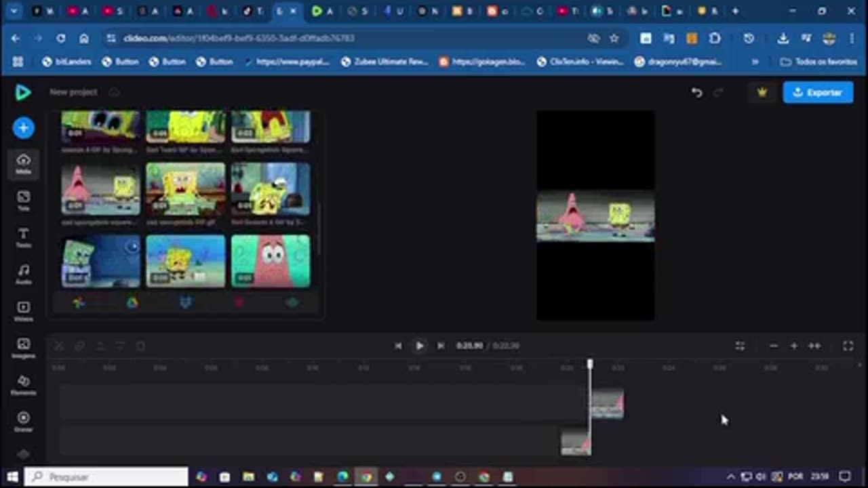Image resolution: width=868 pixels, height=488 pixels.
Task: Click the timeline settings icon left of zoom
Action: click(x=740, y=346)
